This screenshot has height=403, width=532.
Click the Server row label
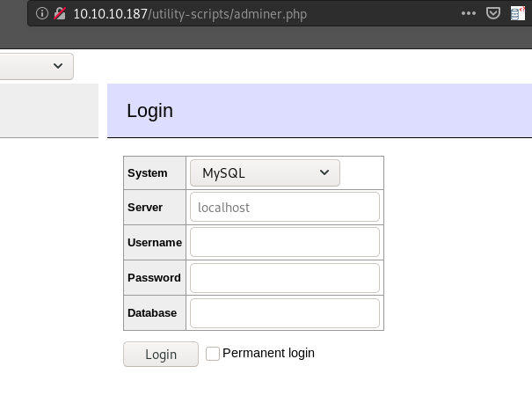pos(146,208)
